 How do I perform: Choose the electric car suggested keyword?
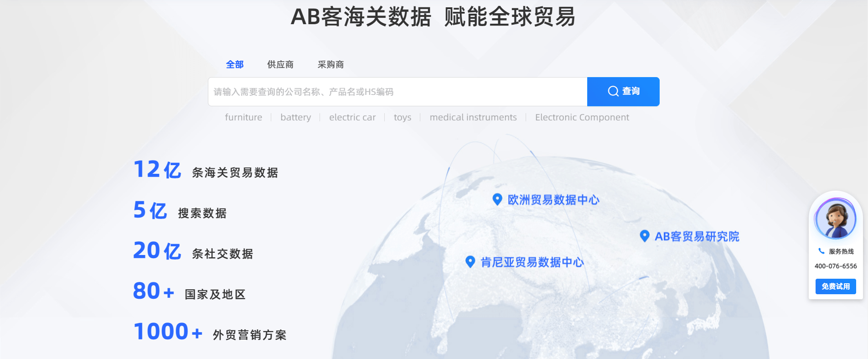pos(352,117)
